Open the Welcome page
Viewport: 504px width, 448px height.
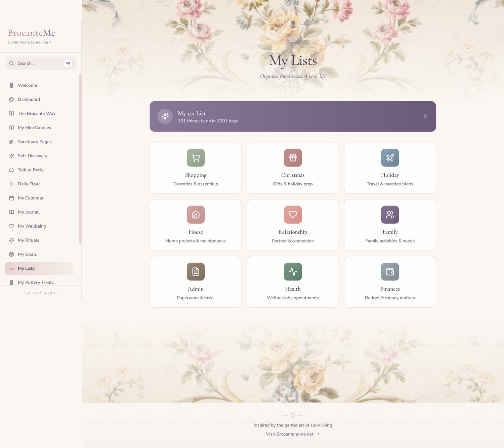coord(39,85)
